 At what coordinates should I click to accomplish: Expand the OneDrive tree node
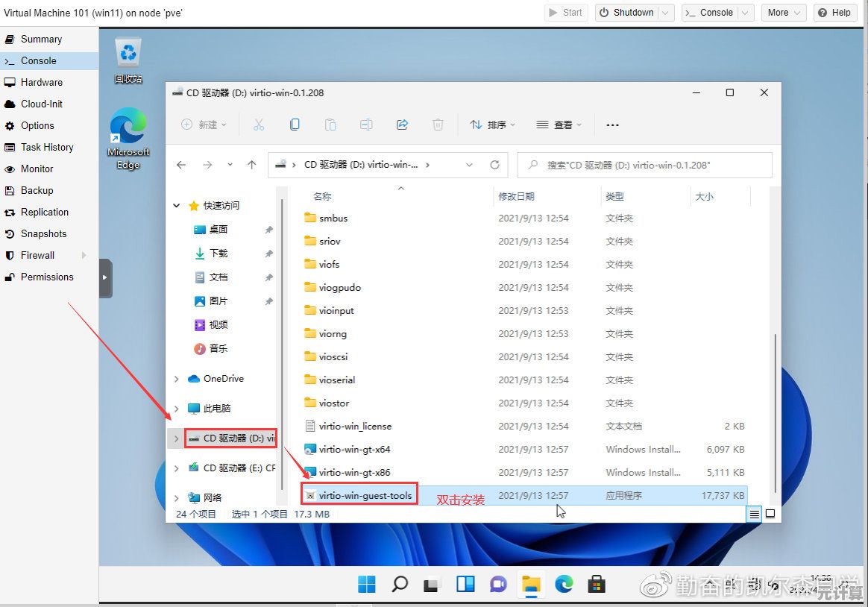[x=177, y=379]
